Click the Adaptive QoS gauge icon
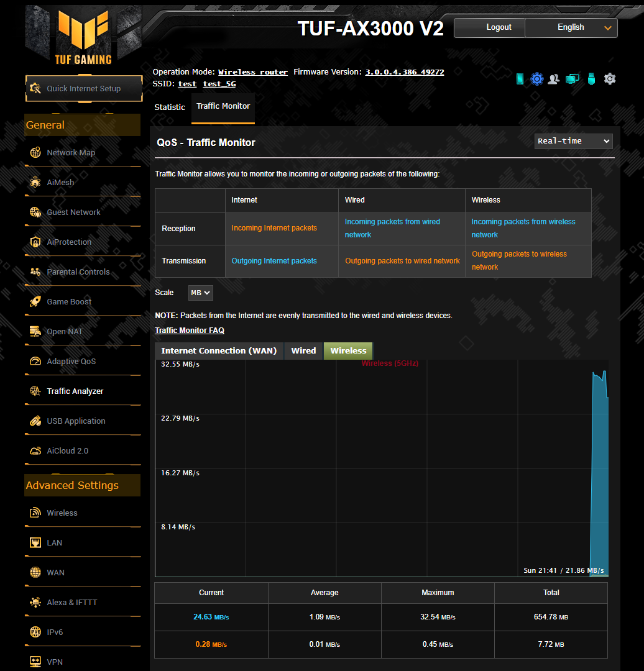This screenshot has height=671, width=644. click(x=35, y=361)
